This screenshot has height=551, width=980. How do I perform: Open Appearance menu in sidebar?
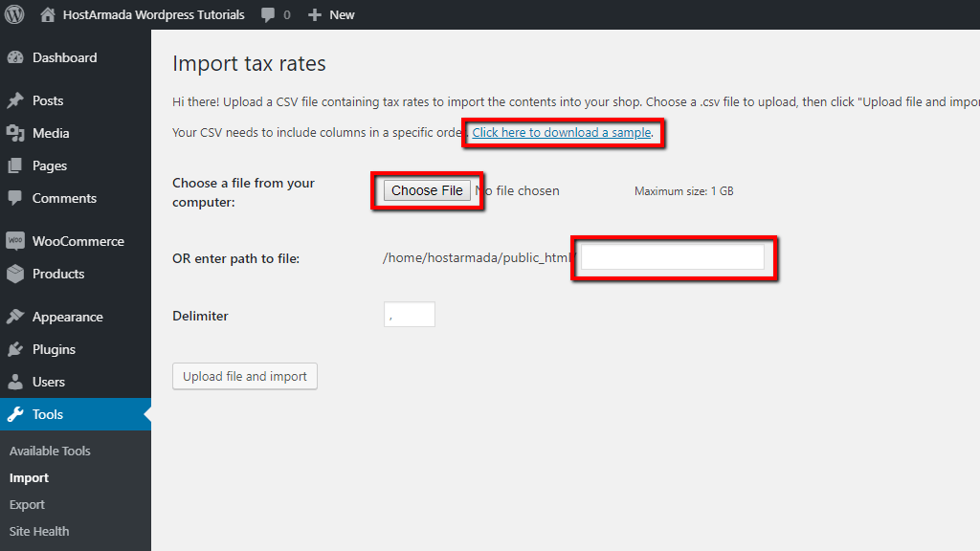point(67,317)
